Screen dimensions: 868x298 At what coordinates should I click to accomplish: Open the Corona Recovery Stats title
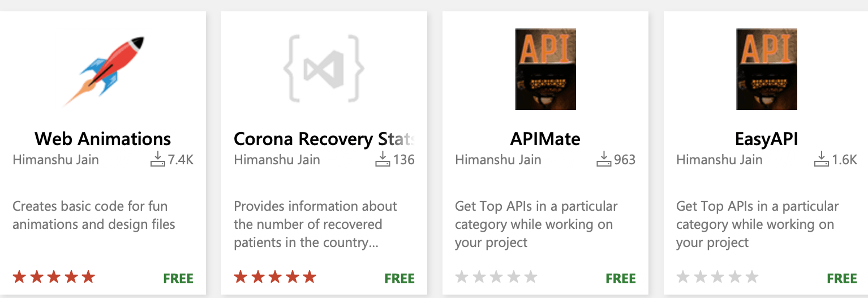point(324,139)
